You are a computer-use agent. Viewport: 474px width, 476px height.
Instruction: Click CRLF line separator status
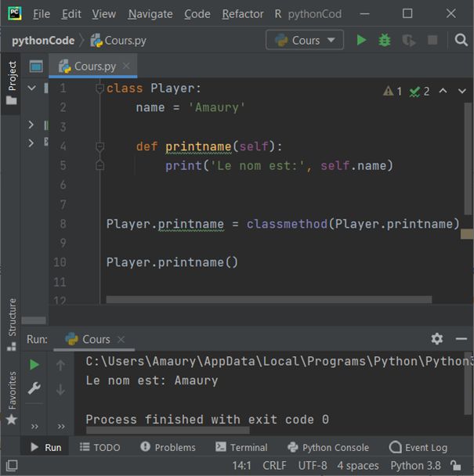pos(274,465)
